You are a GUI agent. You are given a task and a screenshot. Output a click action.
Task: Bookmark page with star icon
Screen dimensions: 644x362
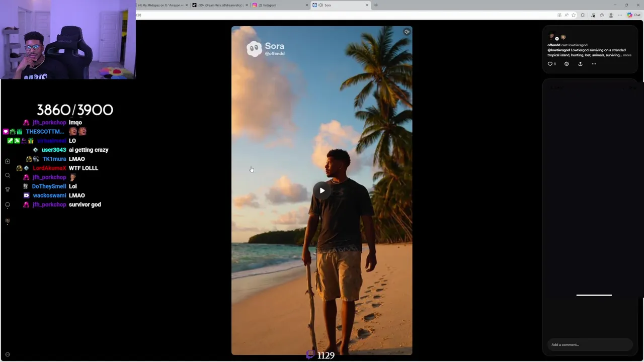point(574,15)
